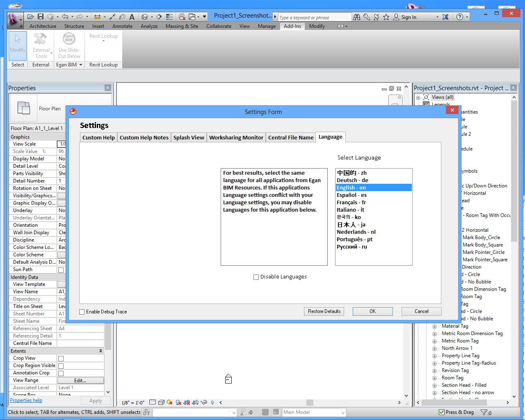Open the Properties help link
The width and height of the screenshot is (525, 420).
26,400
